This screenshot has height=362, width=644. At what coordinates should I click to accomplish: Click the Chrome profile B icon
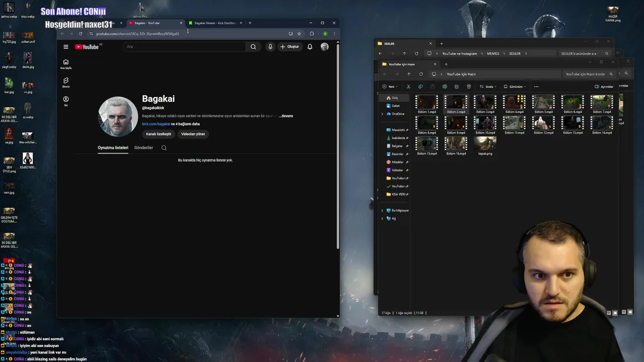(x=325, y=34)
